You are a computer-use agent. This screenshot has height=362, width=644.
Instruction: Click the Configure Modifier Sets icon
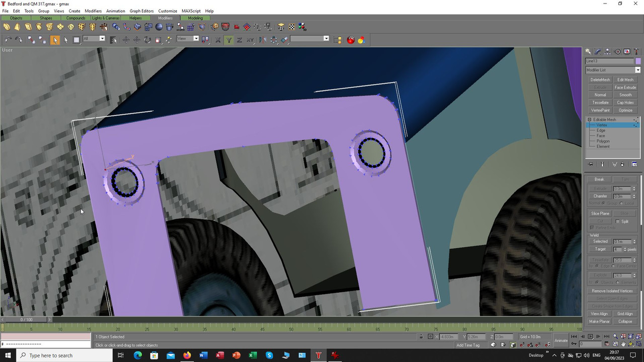click(x=634, y=164)
